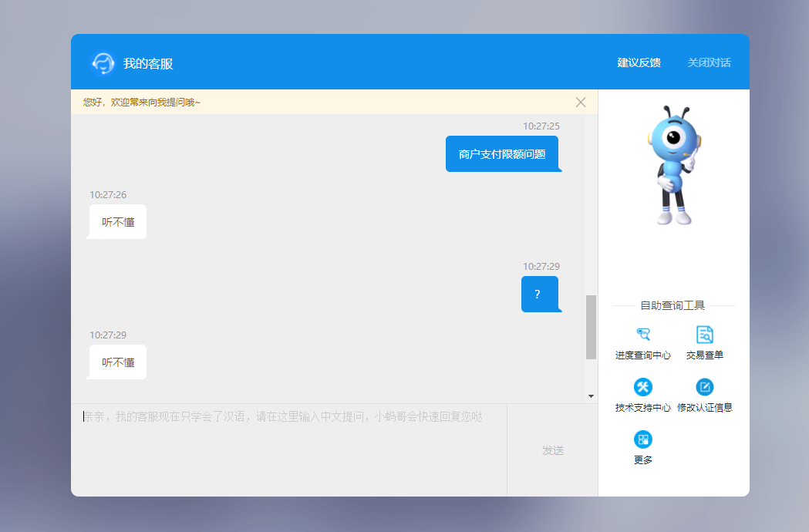Select the 商户支付限额问题 sent message bubble
Image resolution: width=809 pixels, height=532 pixels.
(x=502, y=154)
